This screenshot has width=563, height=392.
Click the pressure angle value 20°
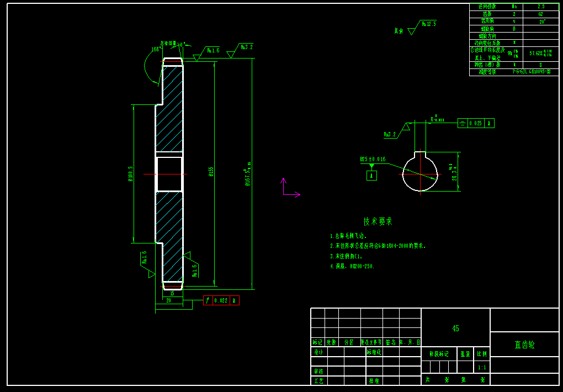542,21
